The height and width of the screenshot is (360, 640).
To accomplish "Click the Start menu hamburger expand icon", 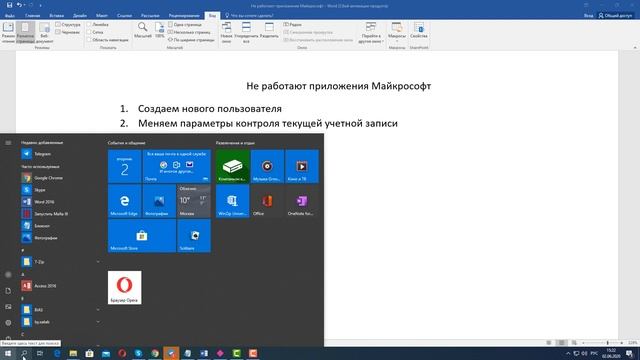I will [x=8, y=143].
